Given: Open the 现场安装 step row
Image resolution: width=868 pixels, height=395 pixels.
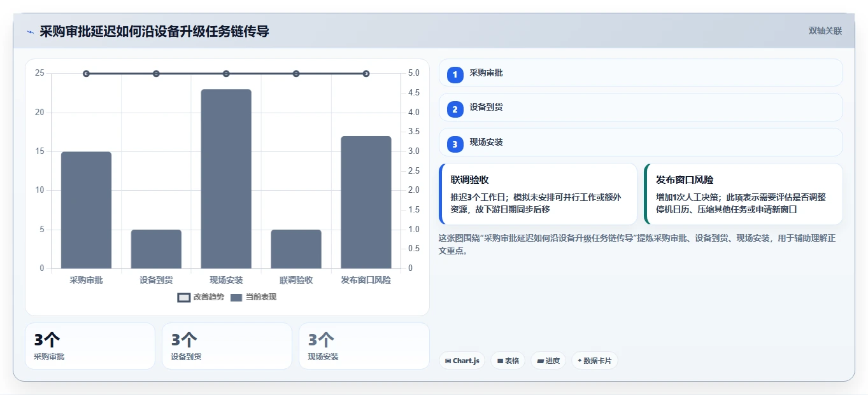Looking at the screenshot, I should coord(641,142).
